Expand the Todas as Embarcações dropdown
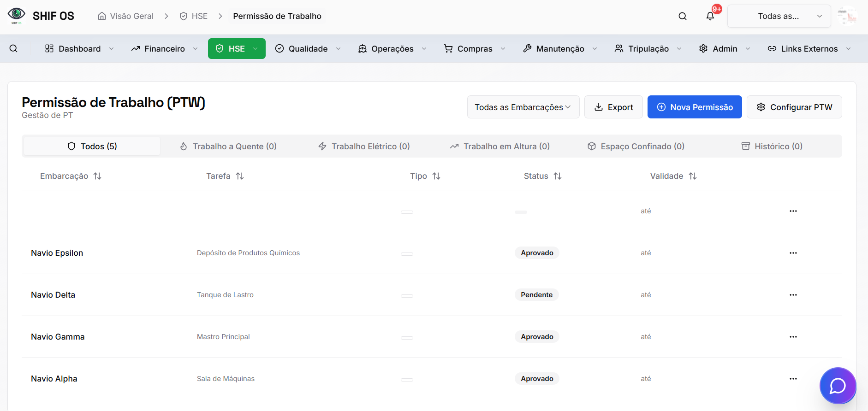The image size is (868, 411). click(x=523, y=107)
